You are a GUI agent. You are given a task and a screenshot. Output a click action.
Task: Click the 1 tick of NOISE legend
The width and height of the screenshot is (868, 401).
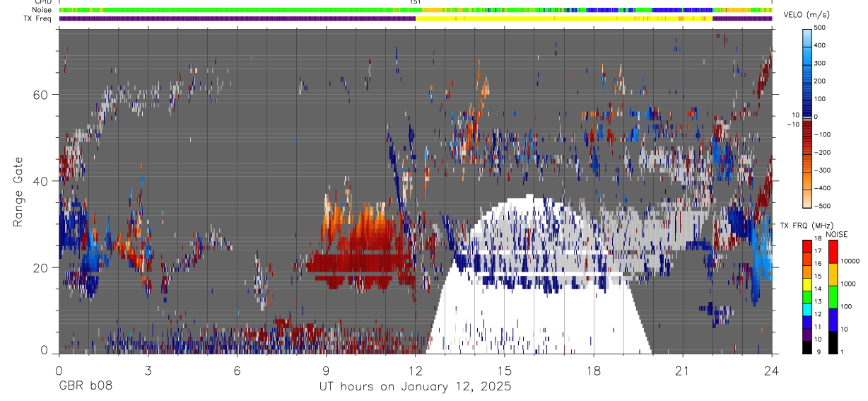pyautogui.click(x=840, y=352)
